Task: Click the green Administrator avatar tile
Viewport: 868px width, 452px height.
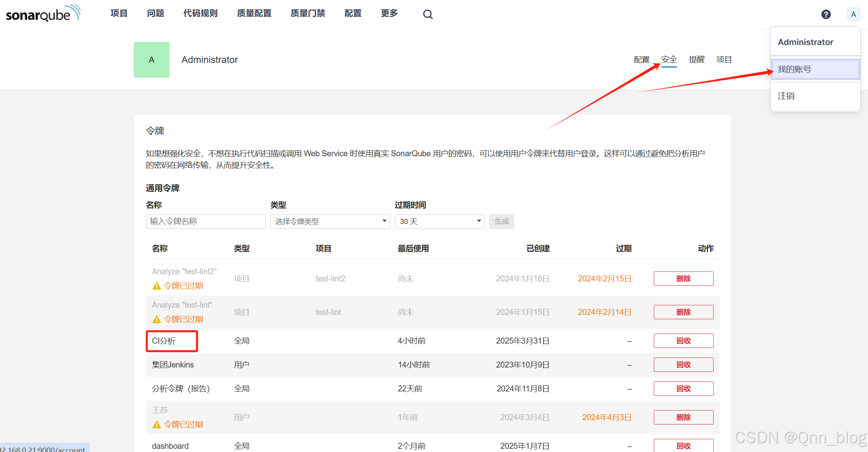Action: (x=152, y=60)
